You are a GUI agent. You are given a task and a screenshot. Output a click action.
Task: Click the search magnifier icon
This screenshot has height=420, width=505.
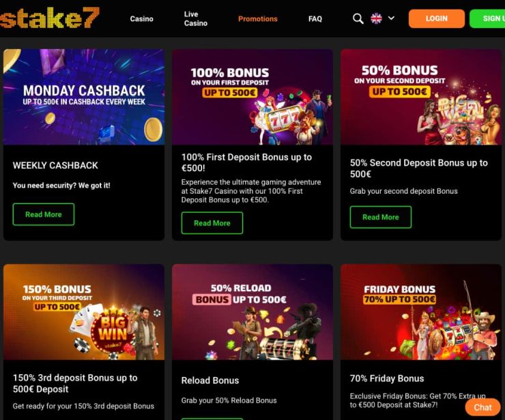pos(358,18)
